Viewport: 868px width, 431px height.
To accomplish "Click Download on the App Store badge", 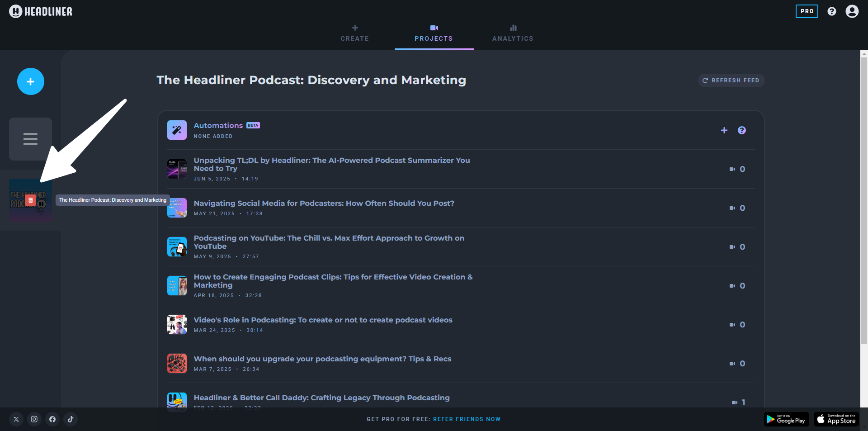I will [837, 419].
